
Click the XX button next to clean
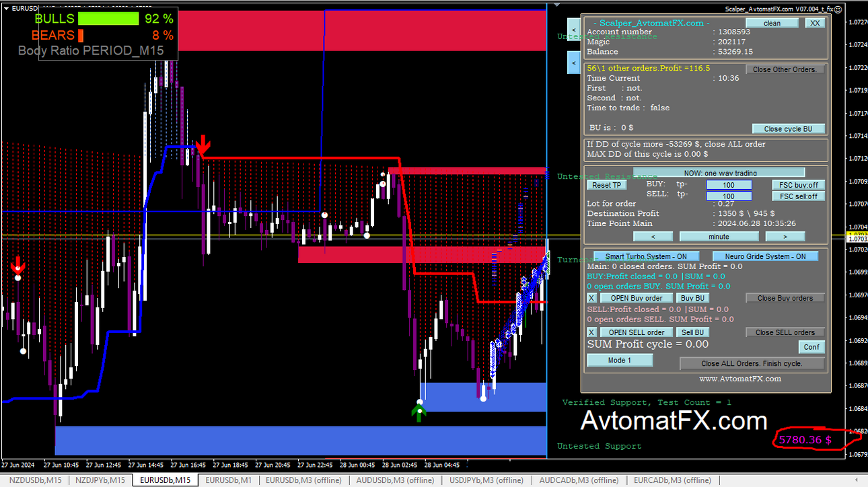(815, 23)
